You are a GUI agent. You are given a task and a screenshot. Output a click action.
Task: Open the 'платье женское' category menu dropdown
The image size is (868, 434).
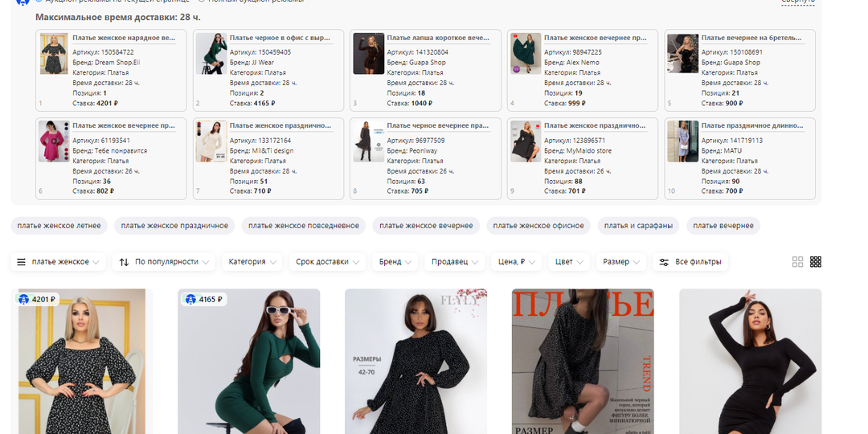click(58, 262)
